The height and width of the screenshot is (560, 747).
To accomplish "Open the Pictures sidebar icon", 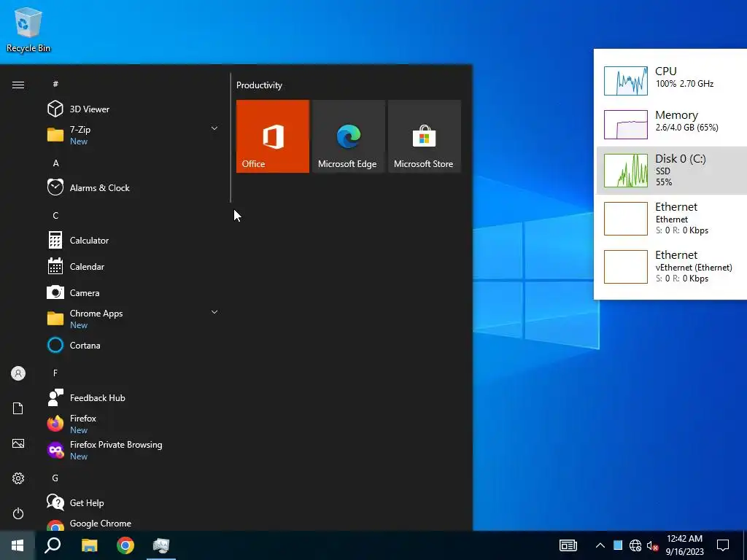I will pyautogui.click(x=18, y=443).
